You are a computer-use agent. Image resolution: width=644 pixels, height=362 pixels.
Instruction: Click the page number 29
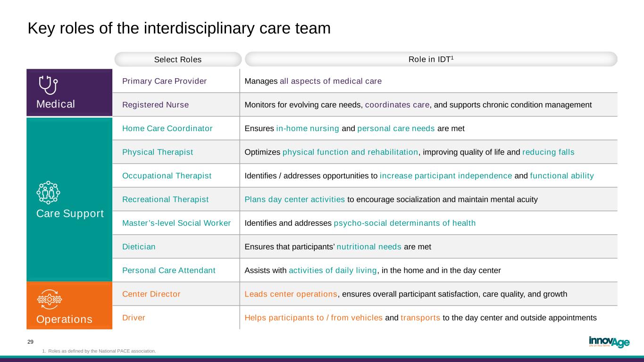[x=31, y=342]
